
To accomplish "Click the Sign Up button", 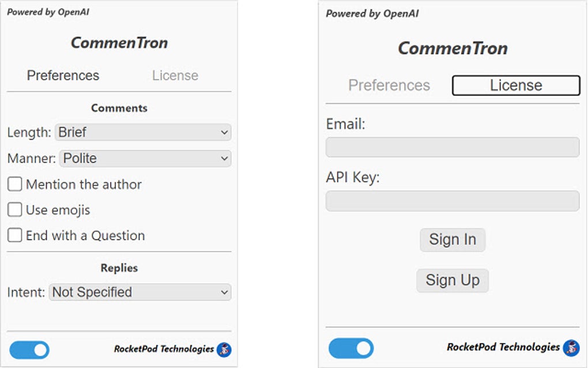I will (452, 280).
